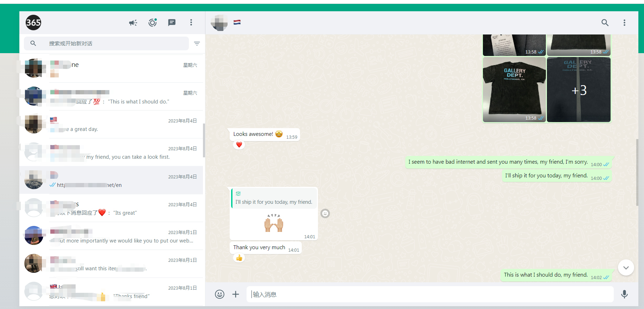644x309 pixels.
Task: Click chat list scrollbar
Action: (204, 140)
